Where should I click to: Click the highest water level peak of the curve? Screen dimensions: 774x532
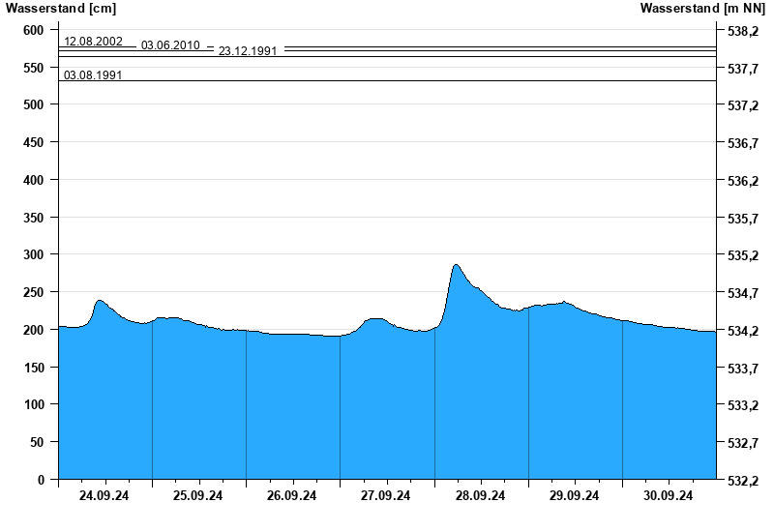click(x=456, y=265)
